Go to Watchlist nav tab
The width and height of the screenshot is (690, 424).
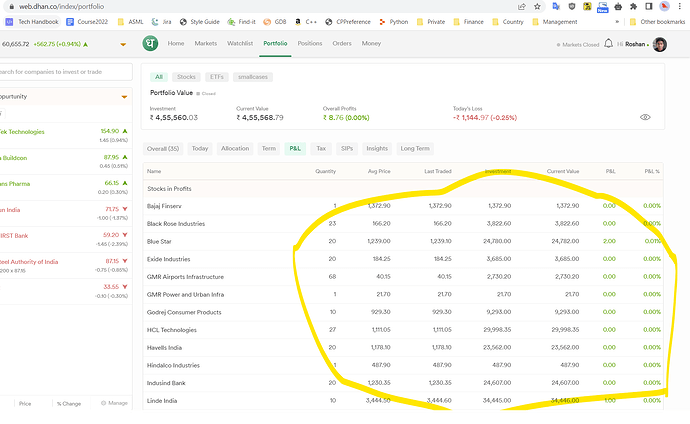pyautogui.click(x=240, y=44)
